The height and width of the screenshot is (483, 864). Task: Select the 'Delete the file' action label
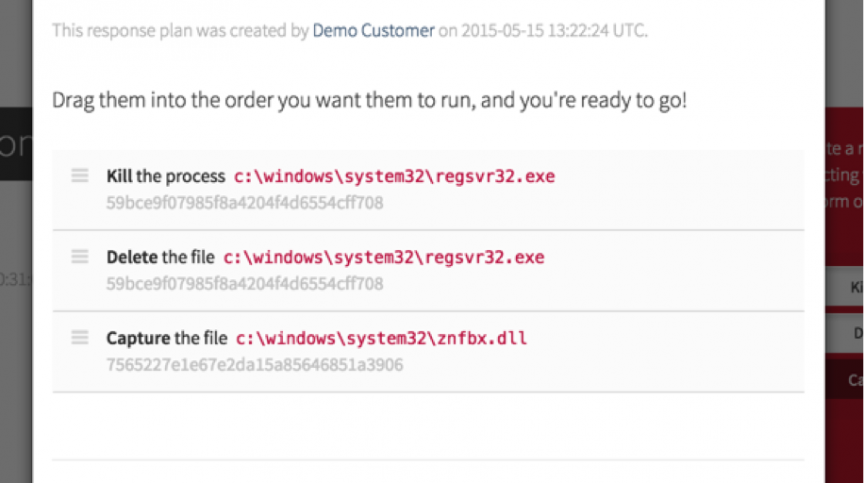click(x=160, y=257)
